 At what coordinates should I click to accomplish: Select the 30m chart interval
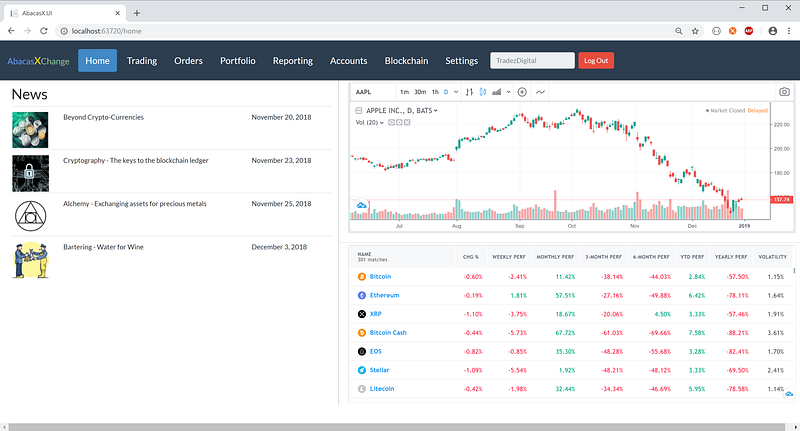[x=420, y=92]
